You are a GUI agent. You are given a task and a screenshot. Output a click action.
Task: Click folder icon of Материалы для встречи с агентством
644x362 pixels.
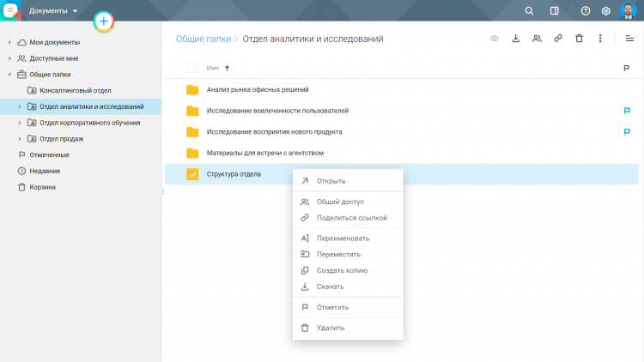pyautogui.click(x=192, y=153)
